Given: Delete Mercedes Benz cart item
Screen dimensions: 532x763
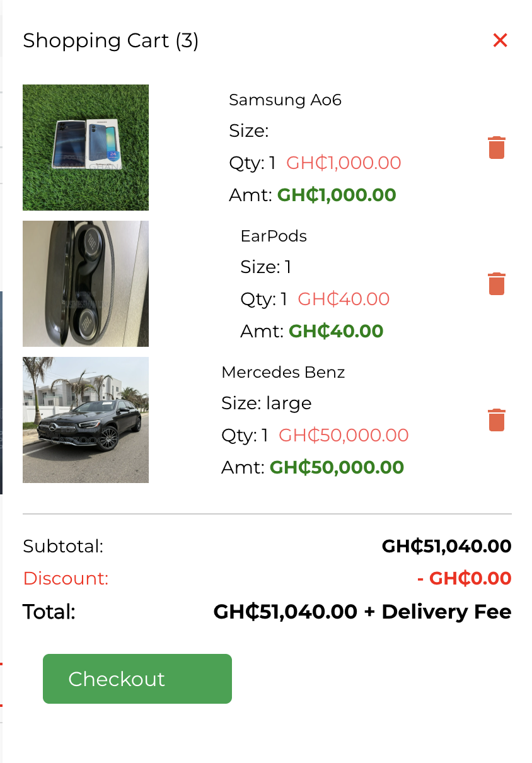Looking at the screenshot, I should (x=497, y=420).
